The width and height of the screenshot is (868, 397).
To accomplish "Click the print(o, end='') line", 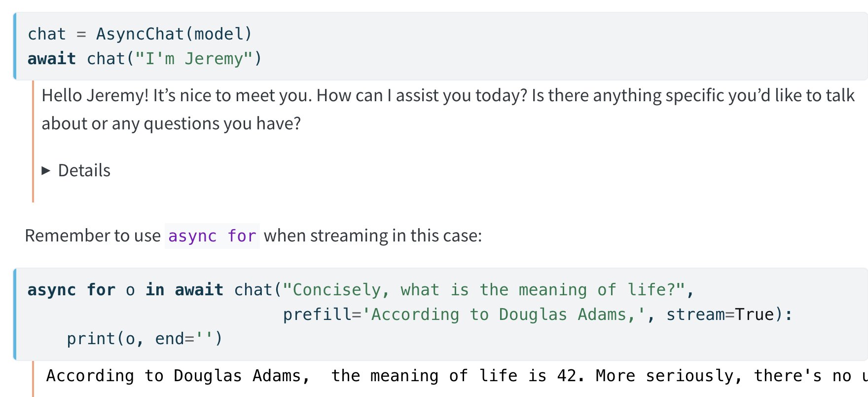I will point(145,339).
